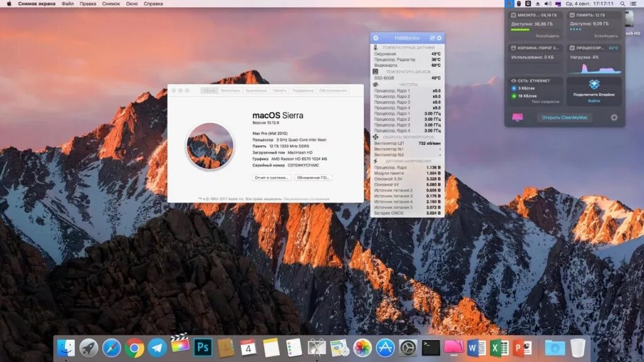Click the Sierra mountain image in About window
The height and width of the screenshot is (362, 644).
210,146
